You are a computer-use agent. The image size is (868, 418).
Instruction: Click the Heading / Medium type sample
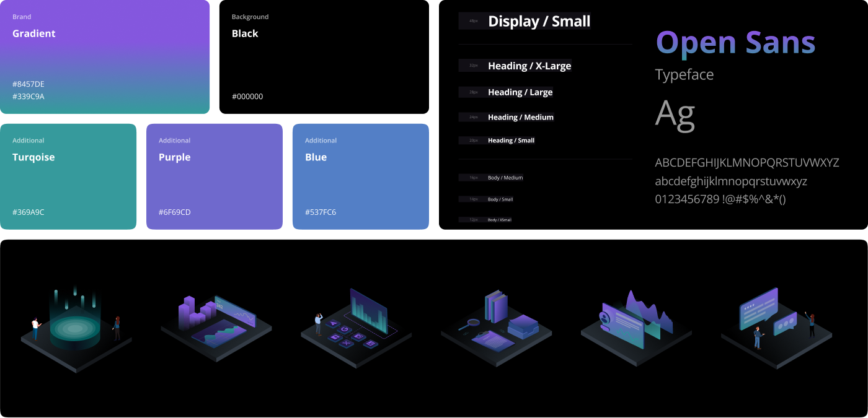(x=521, y=117)
